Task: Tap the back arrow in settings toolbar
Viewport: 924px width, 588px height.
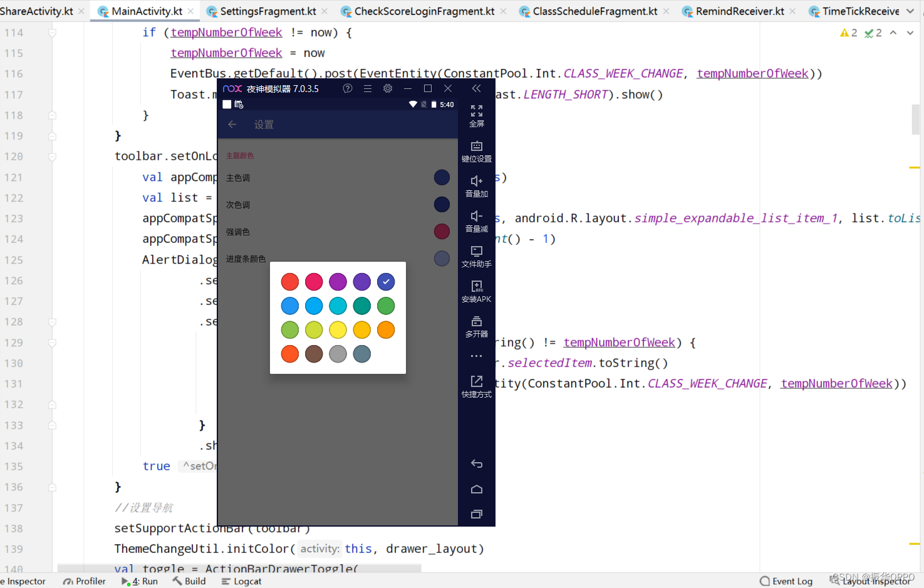Action: click(232, 125)
